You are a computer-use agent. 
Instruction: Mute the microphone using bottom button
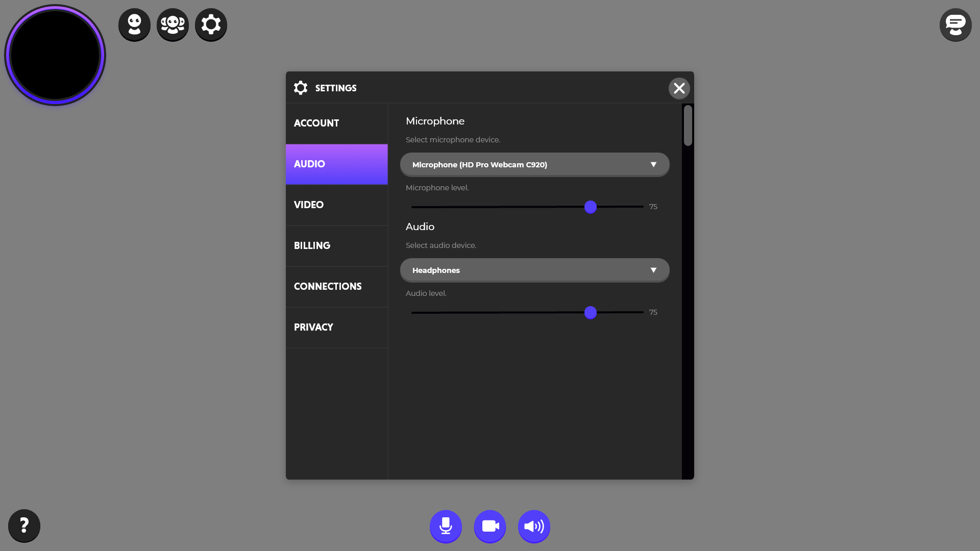pyautogui.click(x=446, y=526)
